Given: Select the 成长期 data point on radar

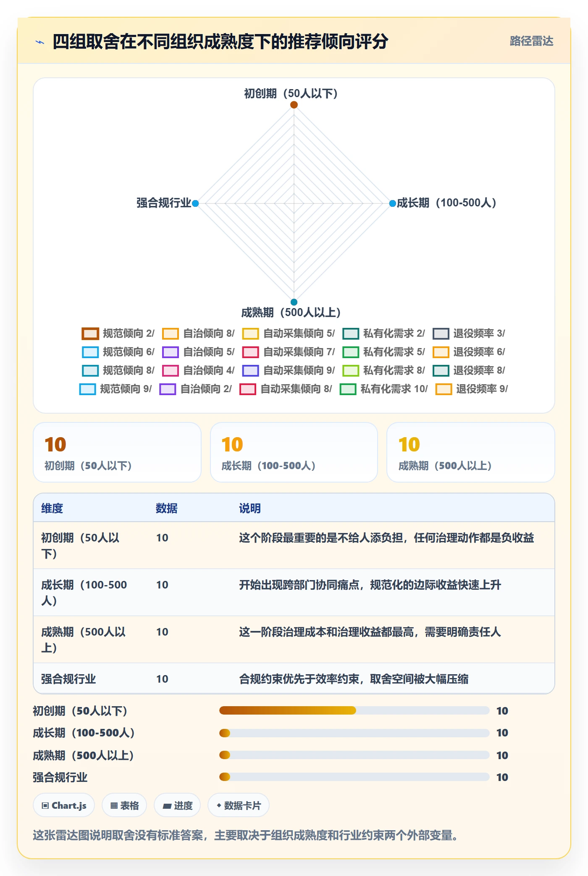Looking at the screenshot, I should pos(392,203).
